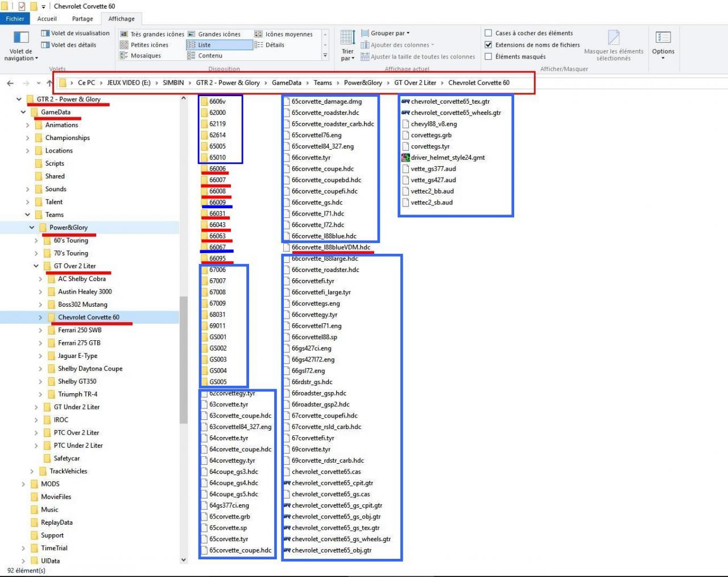Select Icônes moyennes view
The height and width of the screenshot is (577, 728).
click(x=283, y=34)
